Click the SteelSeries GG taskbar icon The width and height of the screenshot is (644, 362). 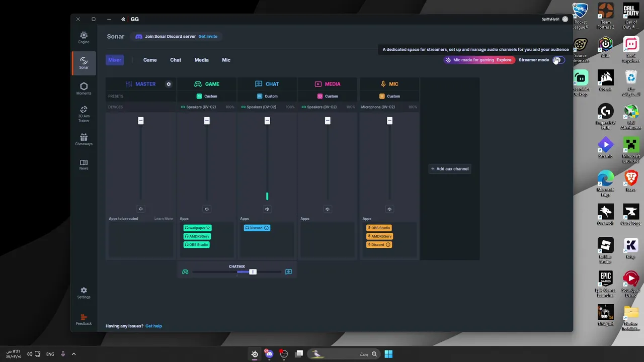tap(255, 354)
